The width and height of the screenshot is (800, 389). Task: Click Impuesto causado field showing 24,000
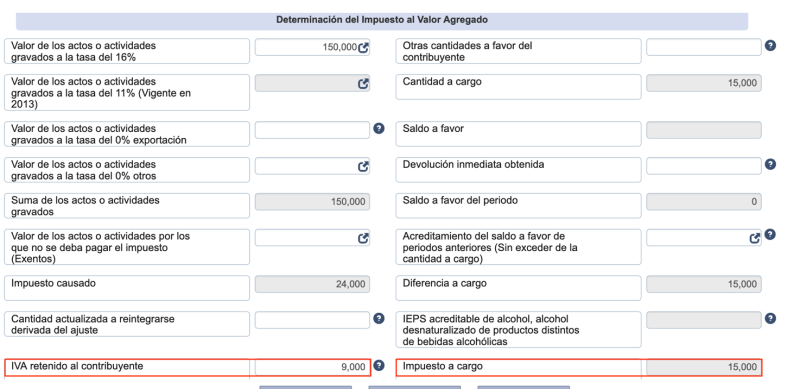312,284
